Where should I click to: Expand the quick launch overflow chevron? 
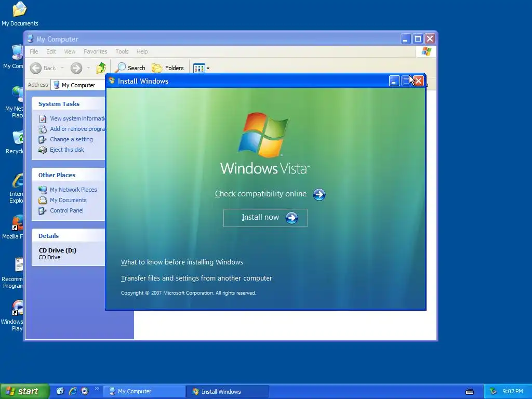coord(97,389)
